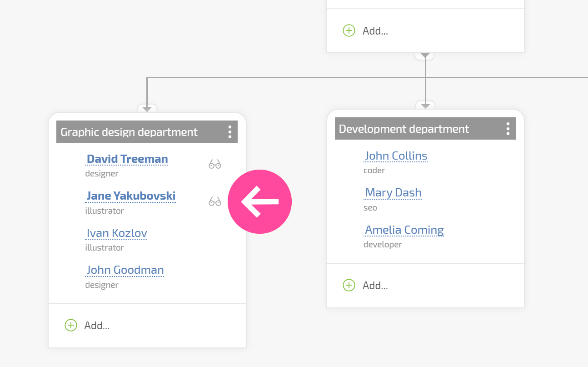Open Ivan Kozlov profile link

click(116, 233)
